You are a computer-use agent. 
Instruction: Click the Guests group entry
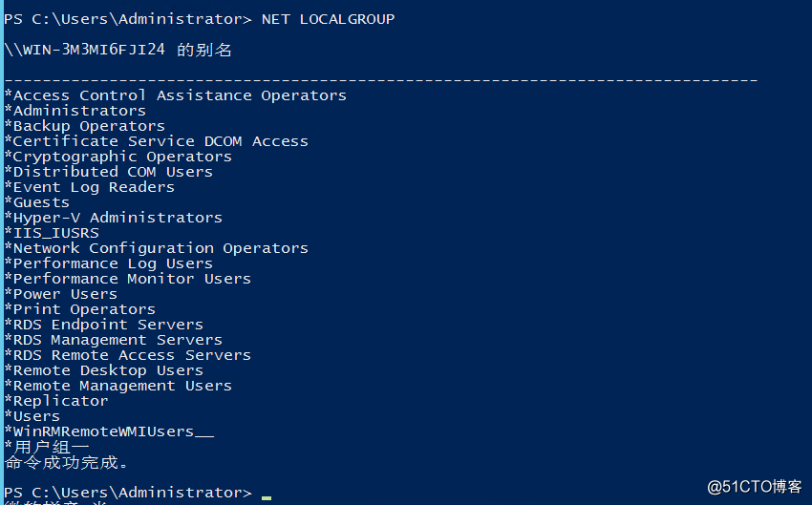(40, 202)
